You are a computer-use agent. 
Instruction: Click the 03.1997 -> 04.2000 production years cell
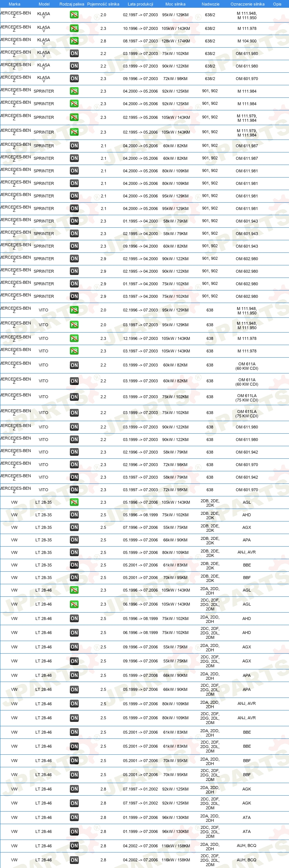(x=140, y=296)
